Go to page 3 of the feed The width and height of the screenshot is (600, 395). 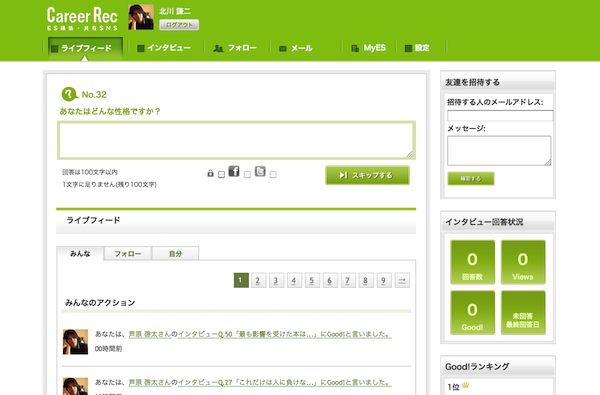(276, 280)
